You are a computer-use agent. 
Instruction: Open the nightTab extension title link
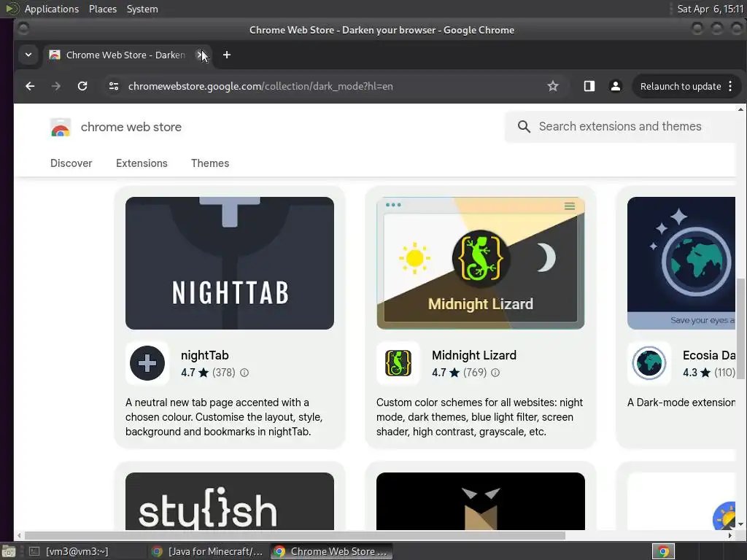coord(205,355)
